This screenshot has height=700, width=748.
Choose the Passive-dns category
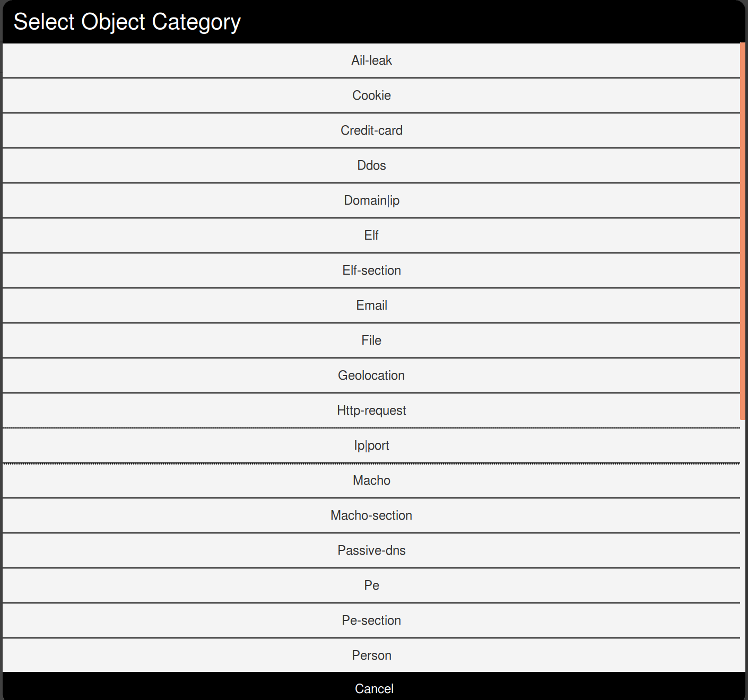tap(371, 550)
